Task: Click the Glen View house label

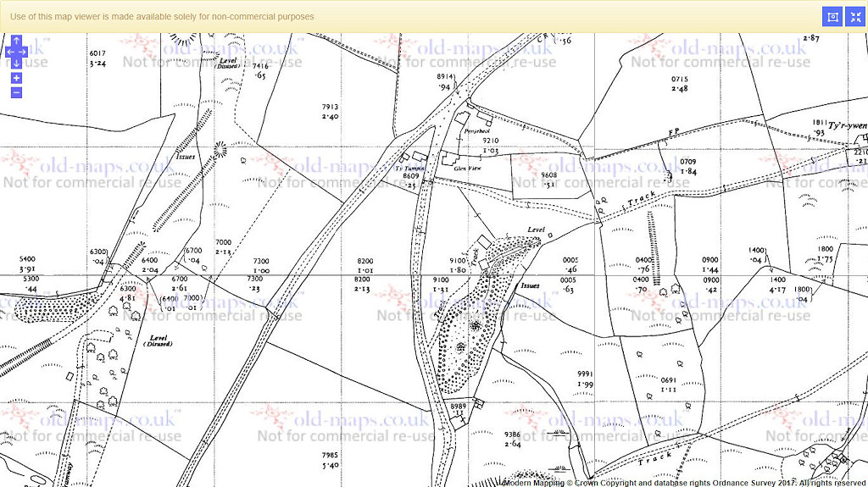Action: 468,169
